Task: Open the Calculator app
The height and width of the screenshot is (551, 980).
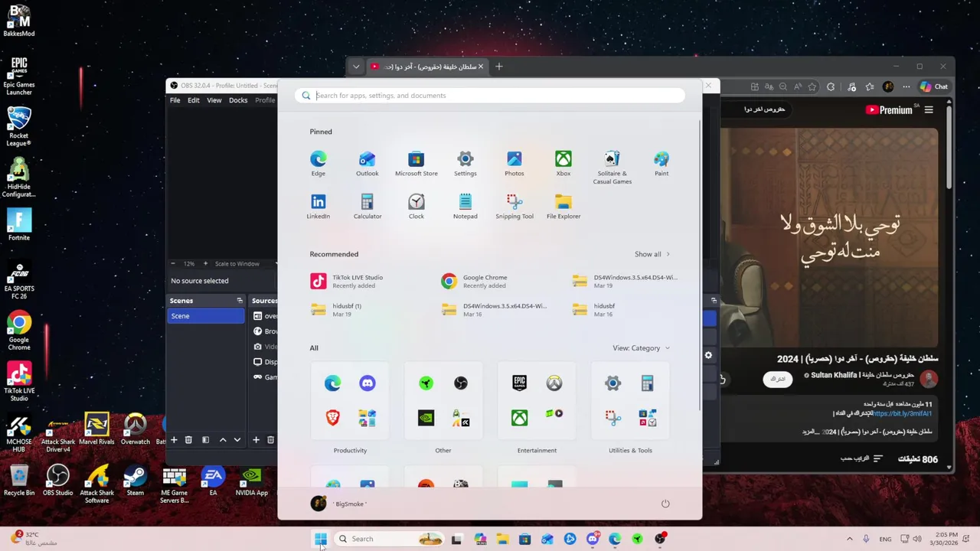Action: coord(367,206)
